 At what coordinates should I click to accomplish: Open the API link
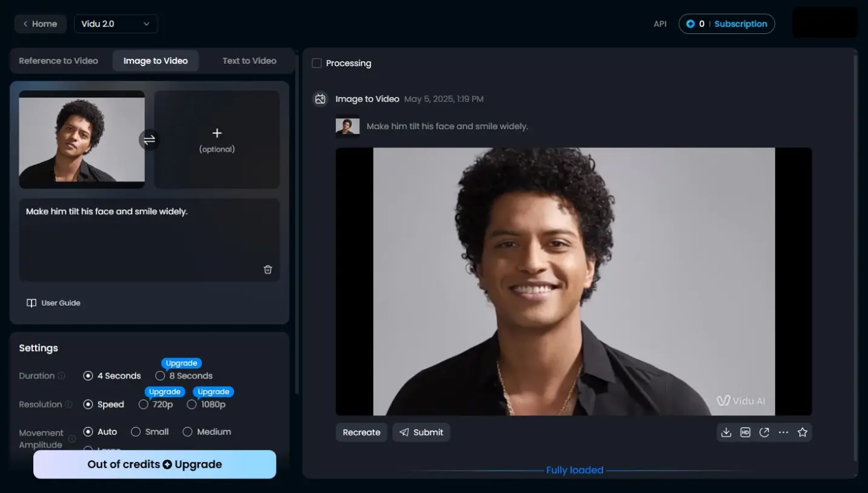click(660, 24)
